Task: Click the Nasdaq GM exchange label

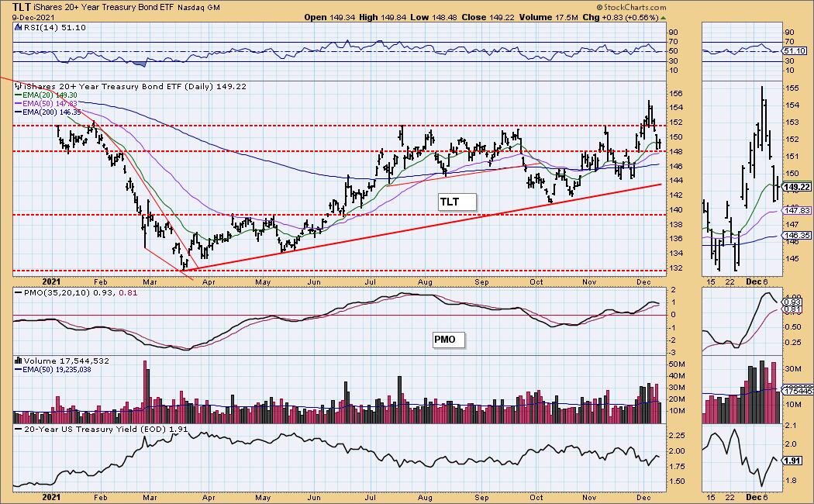Action: [198, 8]
